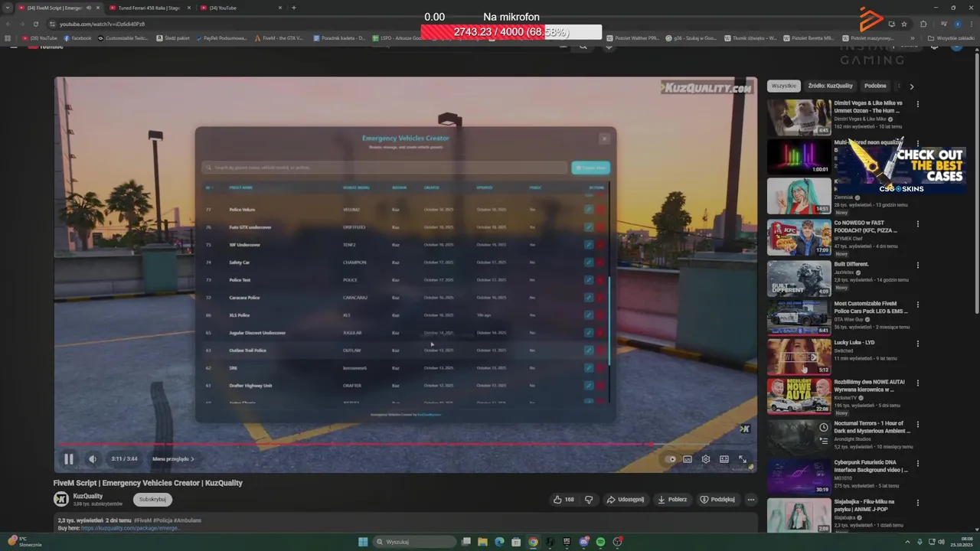Open options for the 'Lucky Luke - LYD' video
Viewport: 980px width, 551px height.
[918, 344]
